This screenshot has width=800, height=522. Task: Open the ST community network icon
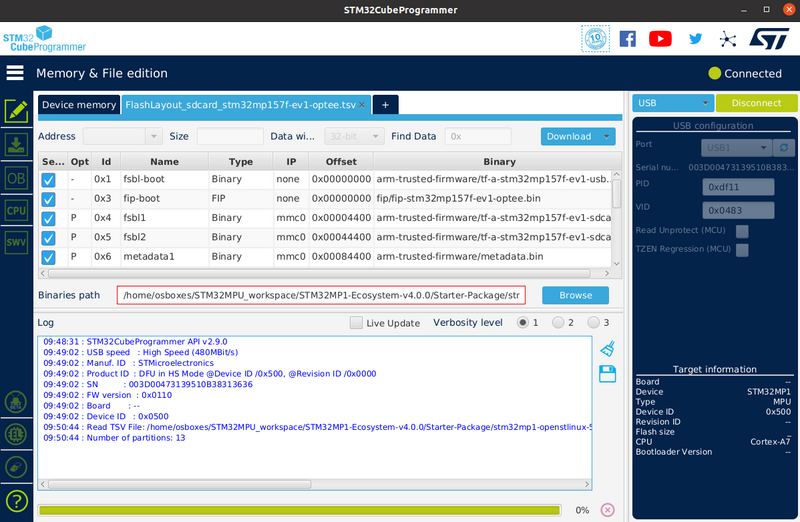coord(728,39)
